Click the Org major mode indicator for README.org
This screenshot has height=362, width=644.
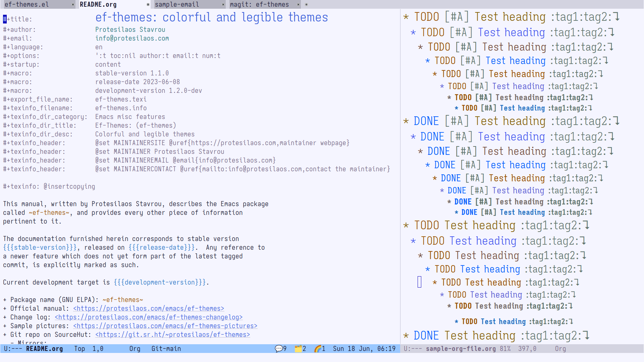pos(135,349)
